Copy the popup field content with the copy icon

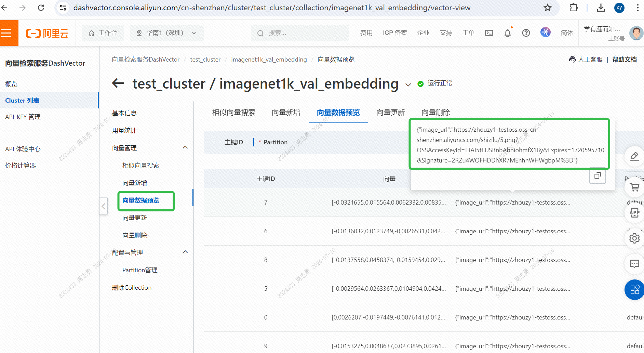coord(598,175)
